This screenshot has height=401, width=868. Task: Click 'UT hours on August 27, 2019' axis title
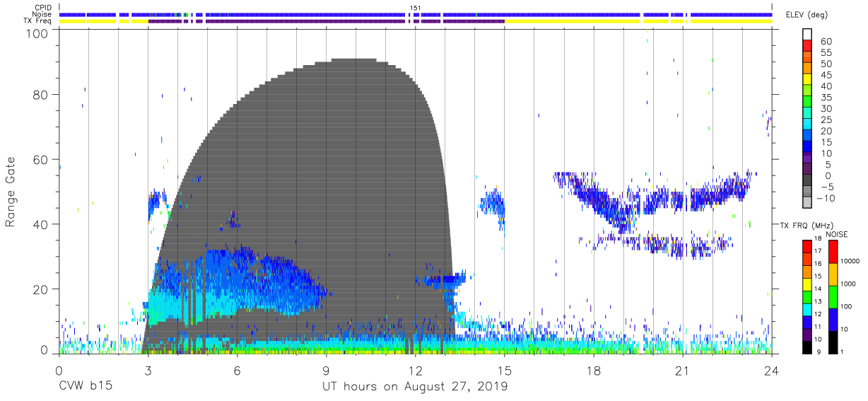415,386
